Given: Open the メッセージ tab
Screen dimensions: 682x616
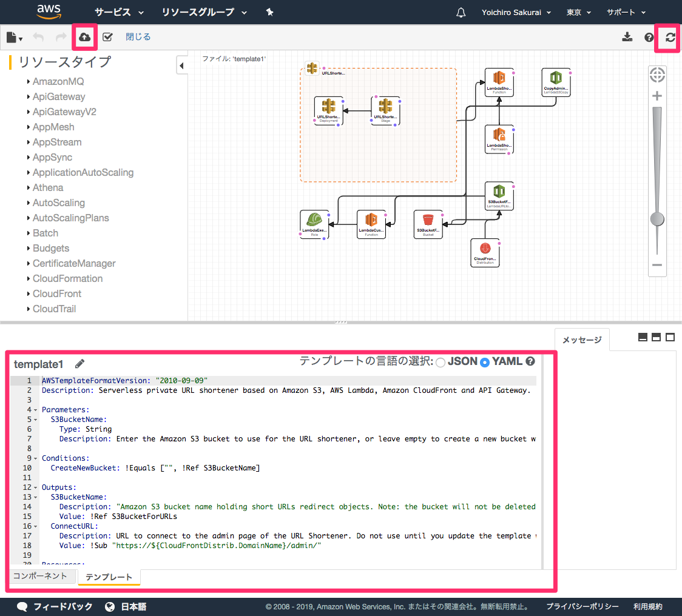Looking at the screenshot, I should [582, 340].
